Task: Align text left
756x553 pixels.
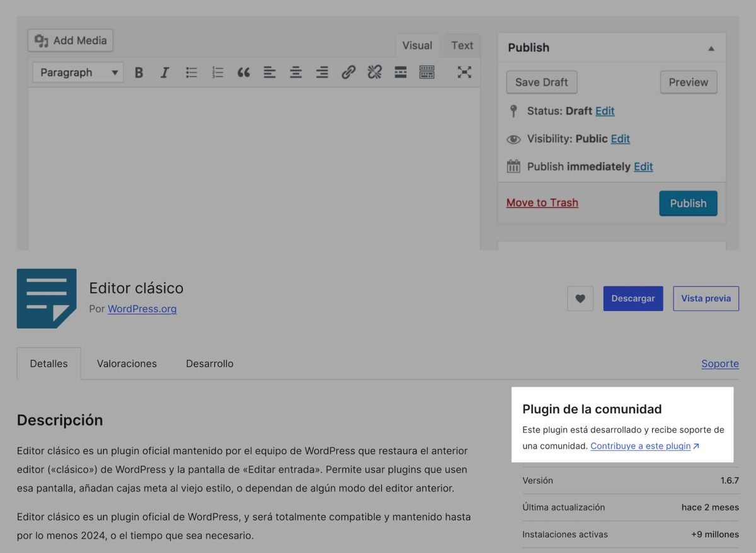Action: [x=270, y=72]
